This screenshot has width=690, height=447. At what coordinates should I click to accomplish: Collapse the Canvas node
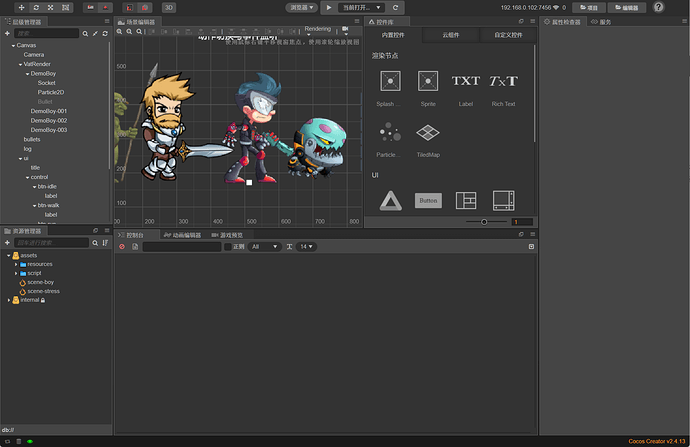pyautogui.click(x=13, y=46)
